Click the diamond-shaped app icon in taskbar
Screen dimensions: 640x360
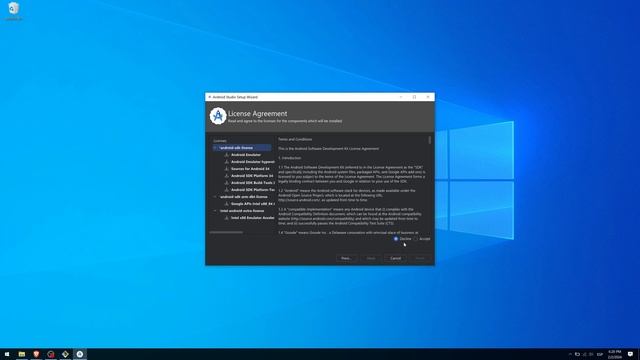tap(65, 354)
